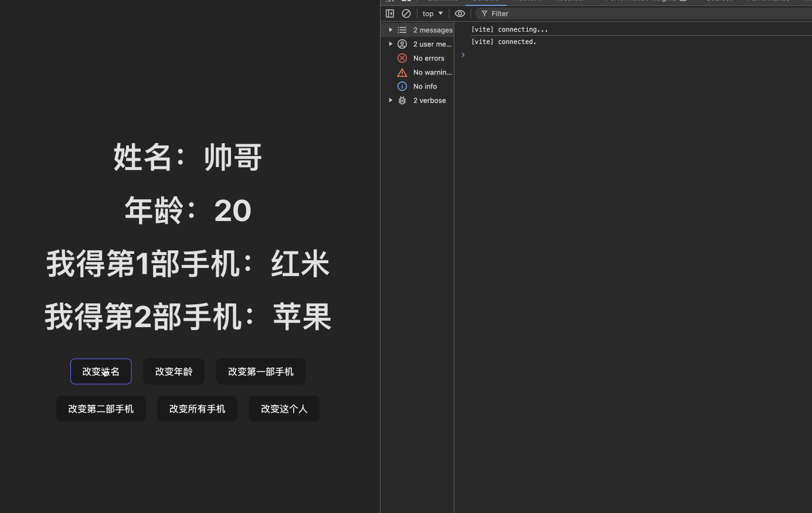812x513 pixels.
Task: Create a live expression via eye icon
Action: click(x=460, y=13)
